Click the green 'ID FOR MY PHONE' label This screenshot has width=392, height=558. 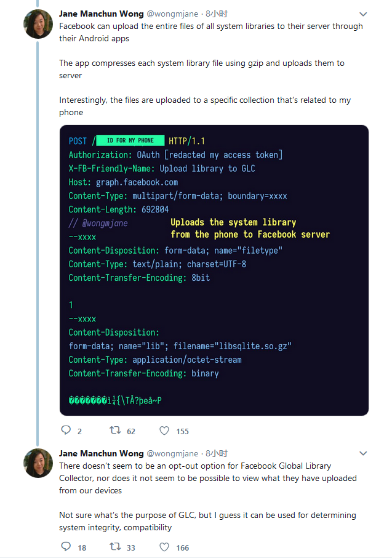click(x=130, y=140)
